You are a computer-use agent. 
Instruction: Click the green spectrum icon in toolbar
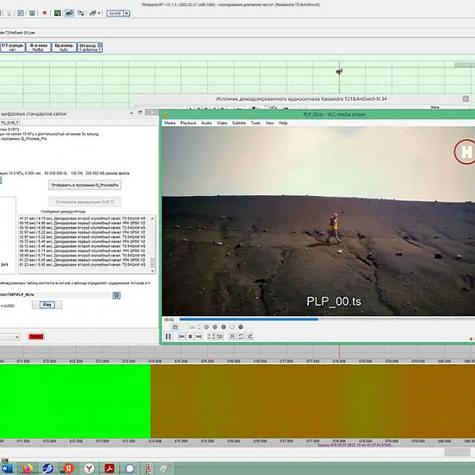click(57, 13)
